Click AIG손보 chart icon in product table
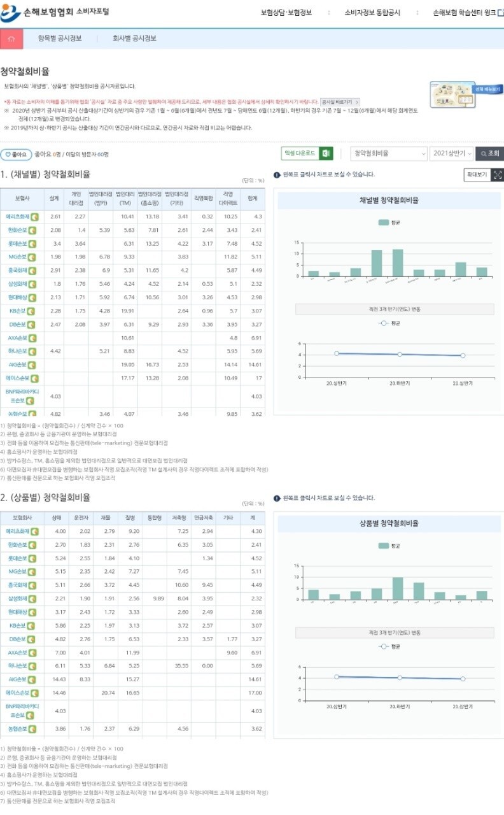The width and height of the screenshot is (504, 815). (32, 679)
